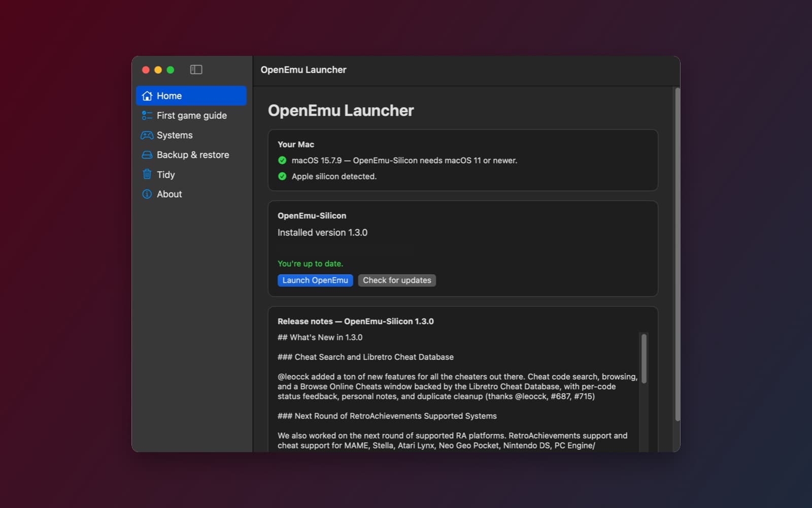Launch OpenEmu with the blue button
Screen dimensions: 812x508
(x=315, y=280)
